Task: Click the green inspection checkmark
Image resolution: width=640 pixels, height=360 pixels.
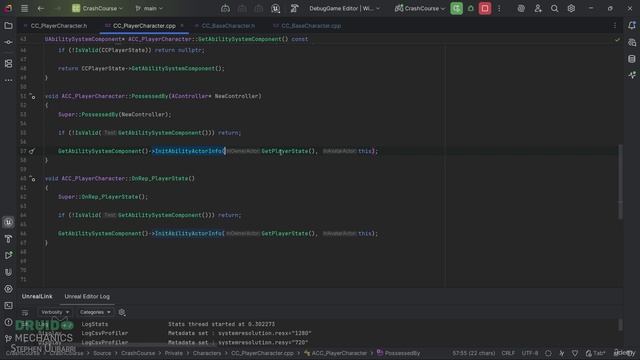Action: click(x=617, y=40)
